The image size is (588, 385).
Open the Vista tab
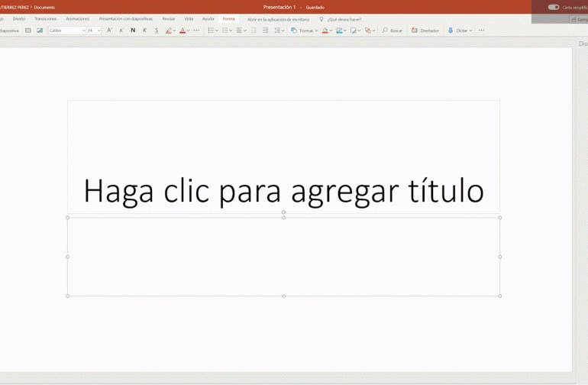coord(189,19)
